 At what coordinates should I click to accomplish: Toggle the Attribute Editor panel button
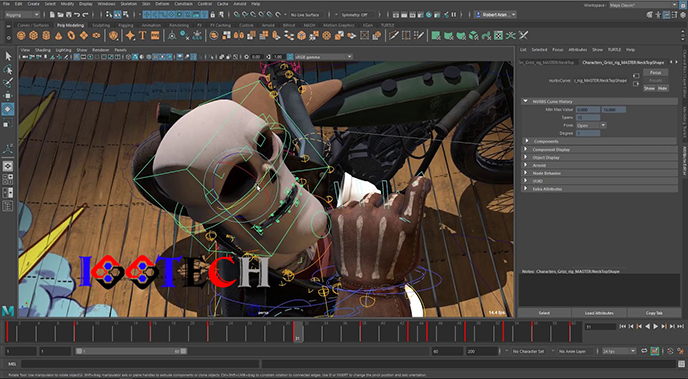666,14
